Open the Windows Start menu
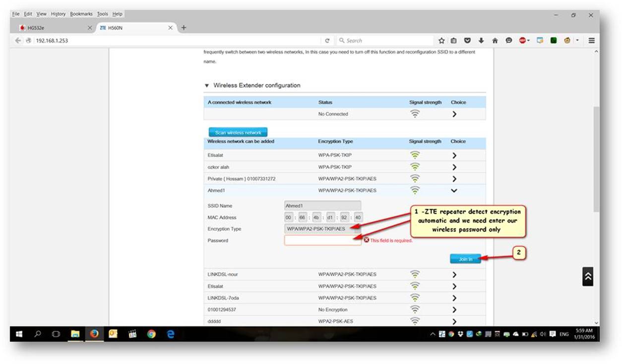The height and width of the screenshot is (364, 622). pyautogui.click(x=19, y=334)
